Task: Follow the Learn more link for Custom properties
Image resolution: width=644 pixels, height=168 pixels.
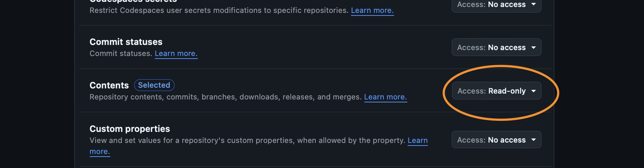Action: click(x=418, y=141)
